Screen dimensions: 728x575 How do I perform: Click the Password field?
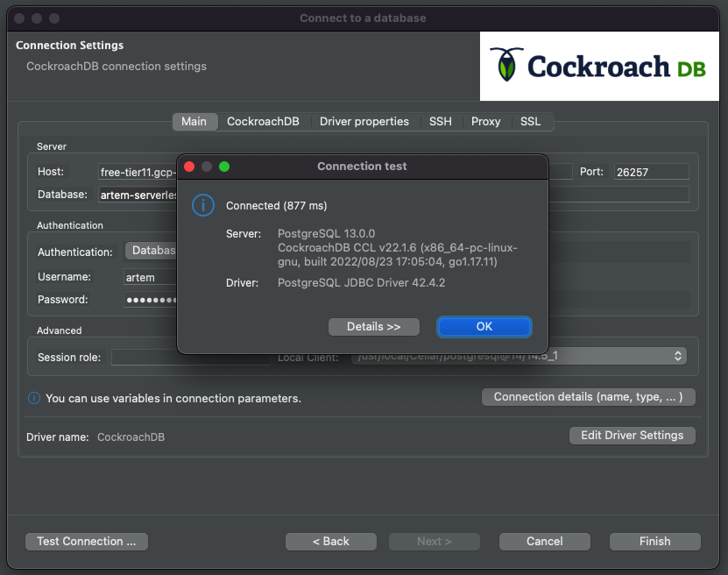pos(150,300)
